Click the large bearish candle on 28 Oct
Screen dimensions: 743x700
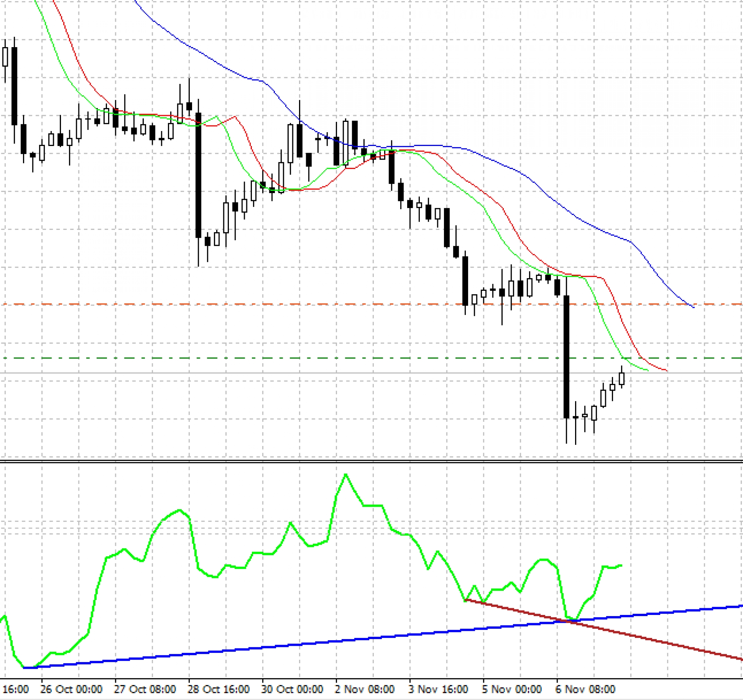[198, 176]
